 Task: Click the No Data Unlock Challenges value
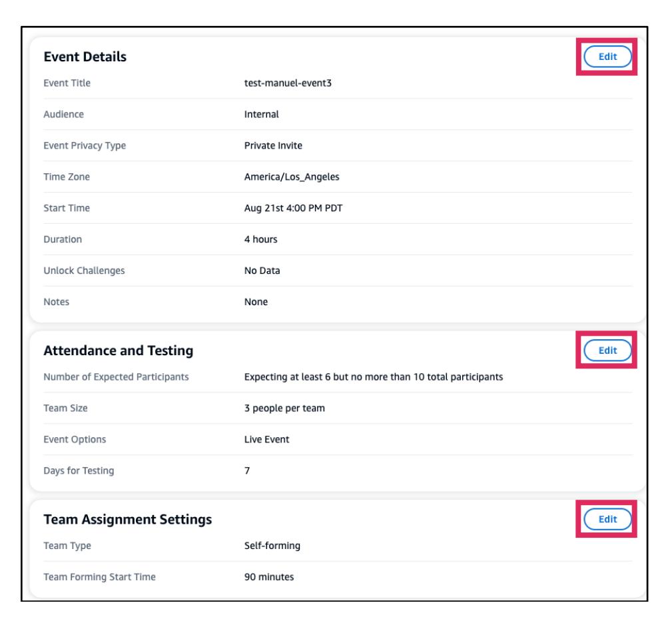point(260,271)
